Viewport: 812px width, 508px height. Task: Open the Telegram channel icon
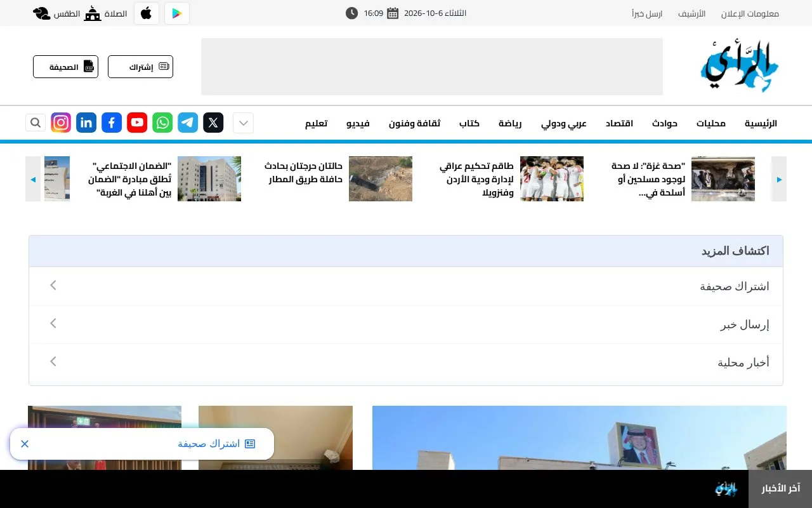click(x=188, y=123)
